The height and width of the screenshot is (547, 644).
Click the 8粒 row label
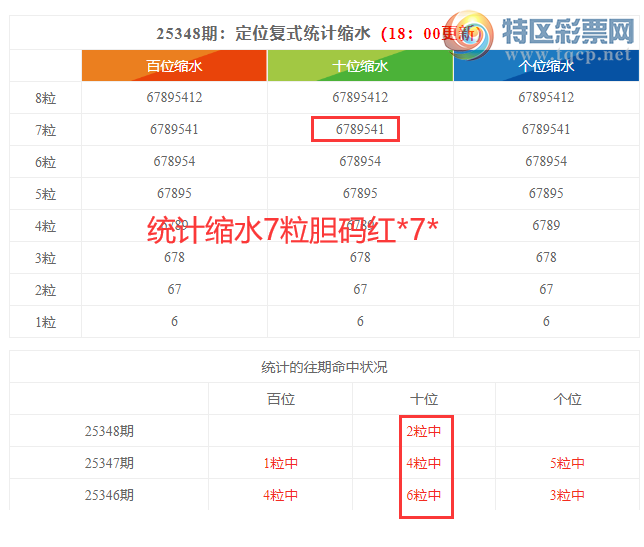[x=45, y=98]
